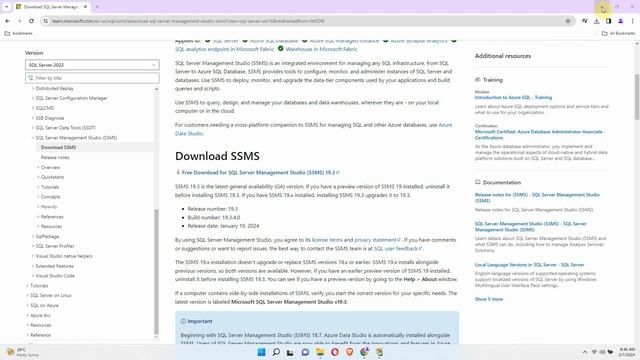Expand the SQL Server Profiler node

(33, 246)
